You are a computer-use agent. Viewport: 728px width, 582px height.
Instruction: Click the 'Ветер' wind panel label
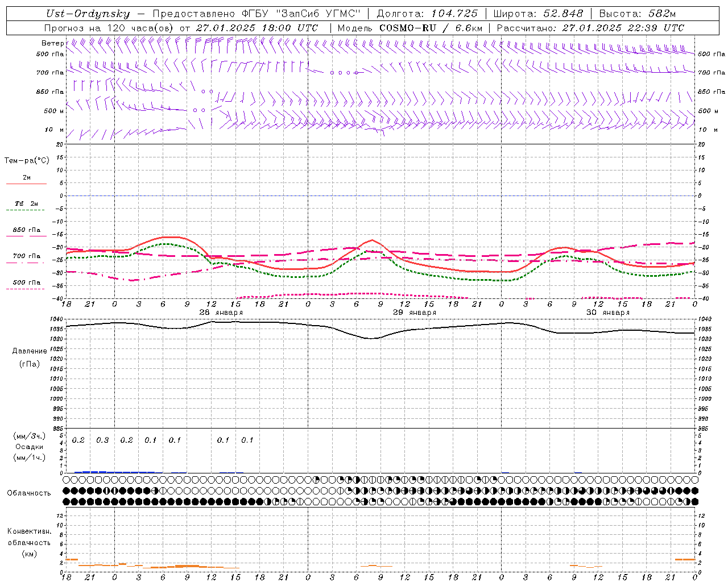[52, 43]
